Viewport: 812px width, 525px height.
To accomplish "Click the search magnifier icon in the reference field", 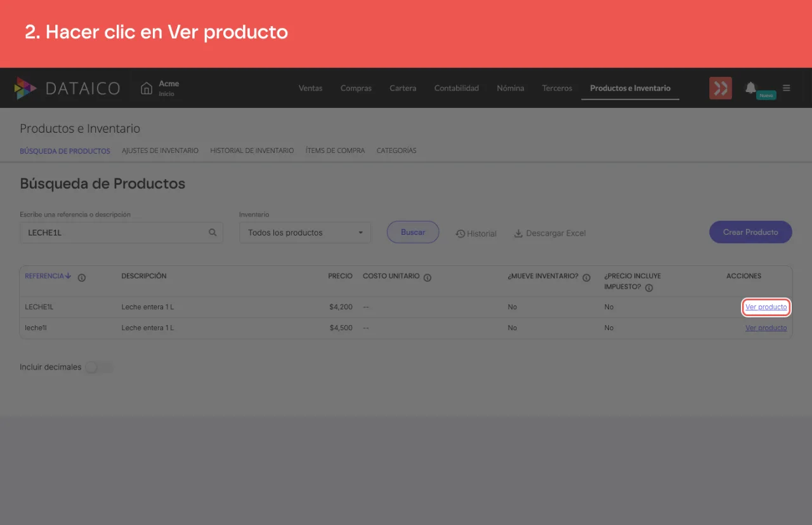I will pyautogui.click(x=213, y=232).
